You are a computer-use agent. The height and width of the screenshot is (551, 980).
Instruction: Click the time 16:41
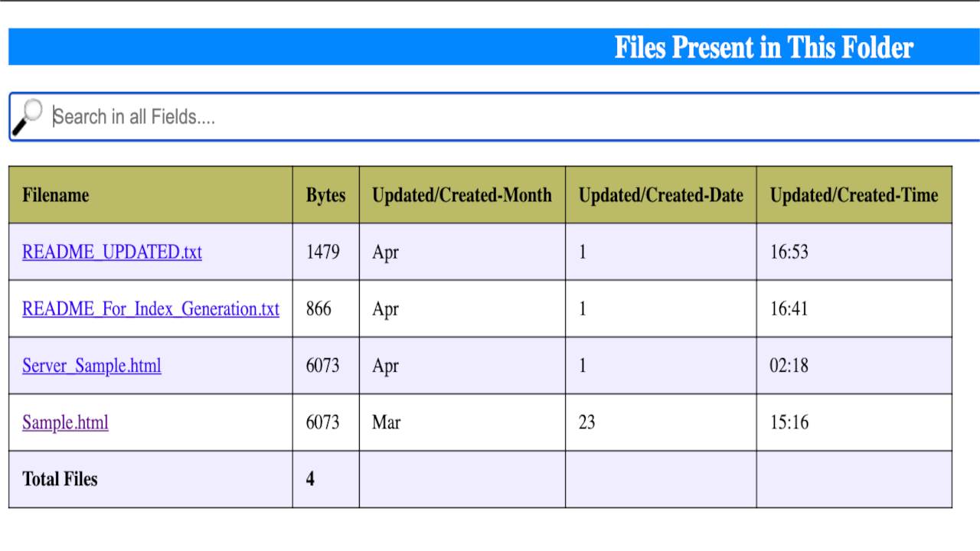789,308
